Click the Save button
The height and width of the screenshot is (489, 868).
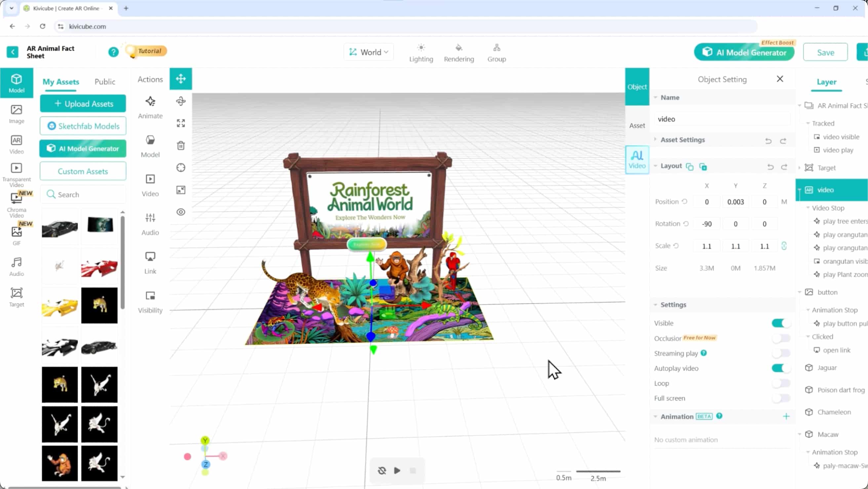coord(826,52)
